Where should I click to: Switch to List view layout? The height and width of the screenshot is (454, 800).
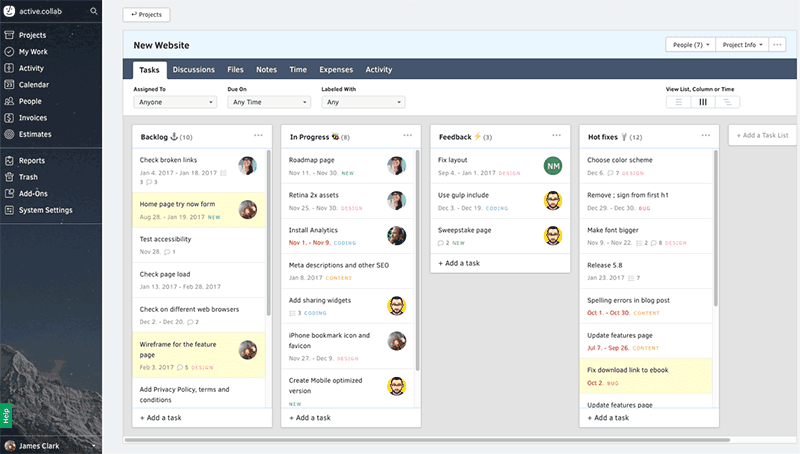tap(678, 102)
